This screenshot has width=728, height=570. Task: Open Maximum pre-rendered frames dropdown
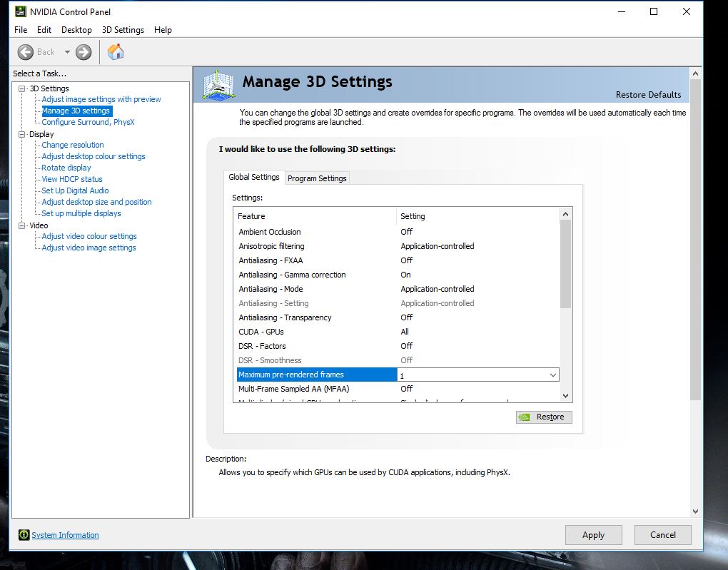pyautogui.click(x=553, y=375)
